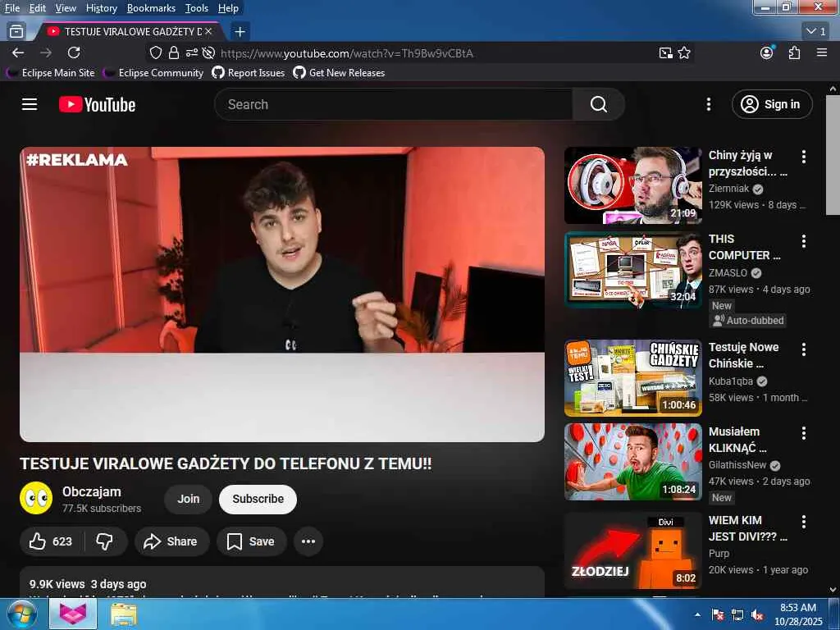The image size is (840, 630).
Task: Open Musiałem KLIKNĄĆ video thumbnail
Action: tap(632, 462)
